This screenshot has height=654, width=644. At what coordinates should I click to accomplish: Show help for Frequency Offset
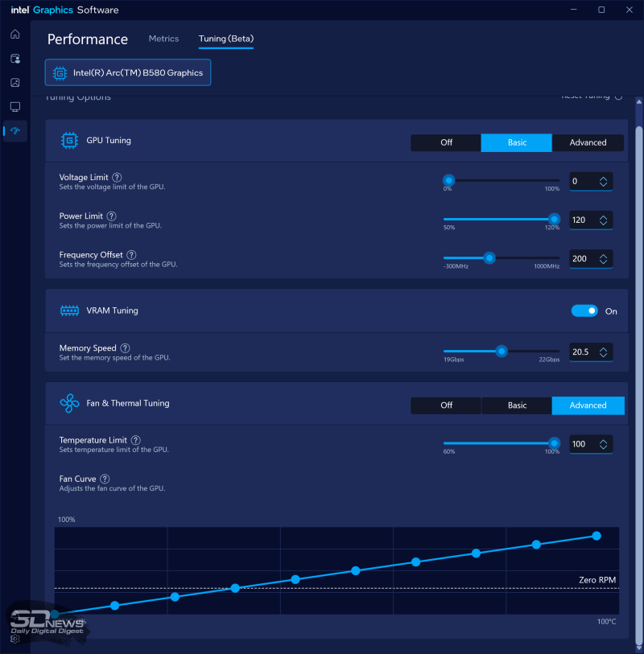pyautogui.click(x=131, y=255)
